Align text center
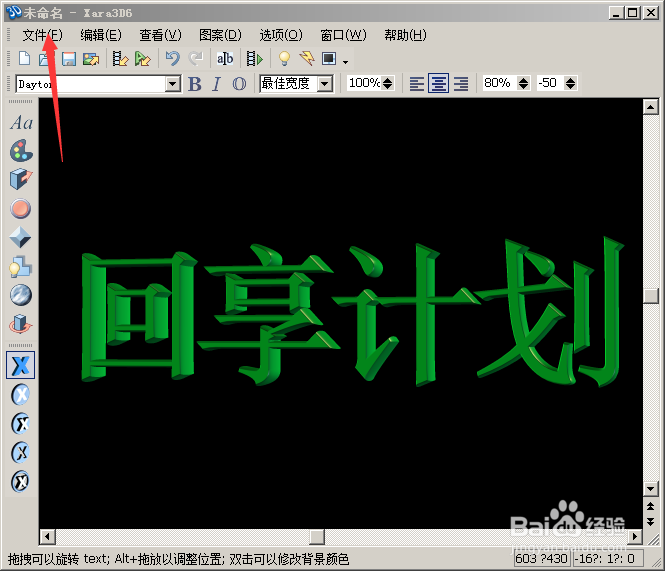Screen dimensions: 665x571 (x=439, y=83)
